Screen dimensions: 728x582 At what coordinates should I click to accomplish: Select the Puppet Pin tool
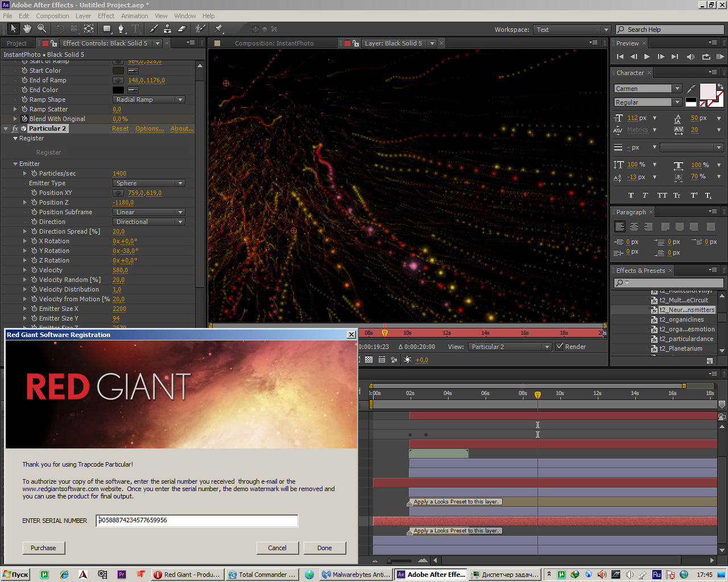click(x=219, y=28)
